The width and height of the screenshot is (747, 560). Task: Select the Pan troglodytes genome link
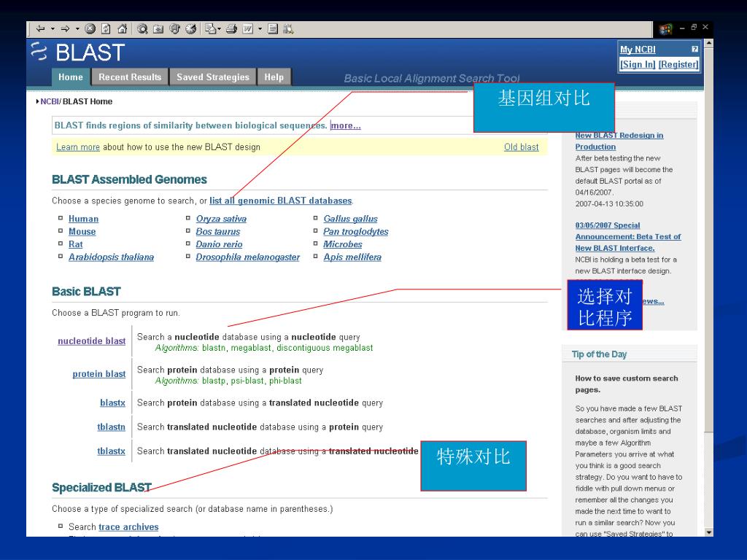click(x=356, y=231)
